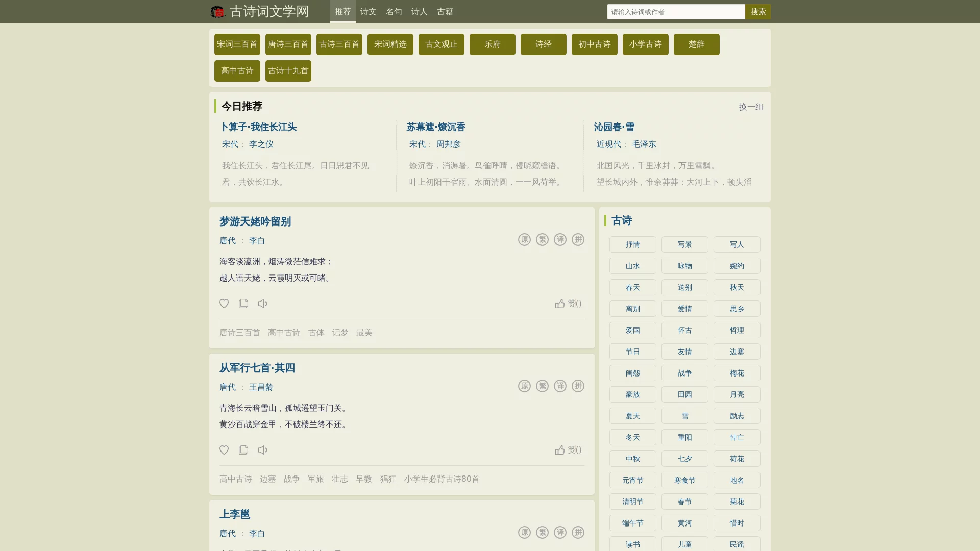Click the heart favorite icon under 梦游天姥吟留别
The height and width of the screenshot is (551, 980).
pos(224,304)
